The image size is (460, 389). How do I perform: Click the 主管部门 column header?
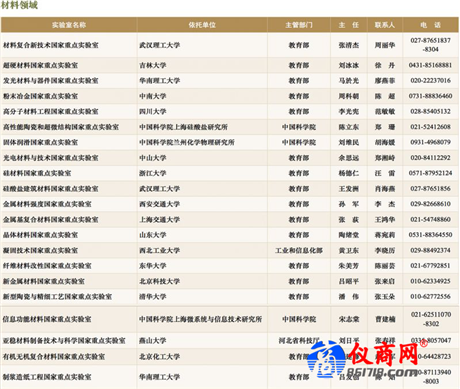click(x=299, y=25)
